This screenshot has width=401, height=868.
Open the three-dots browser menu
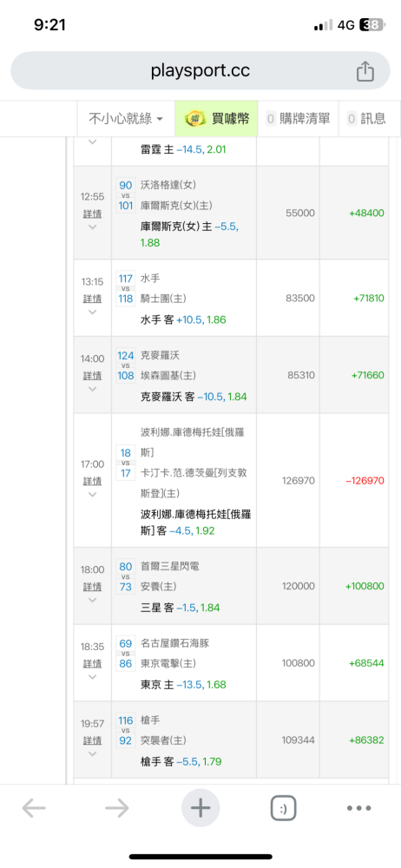[x=358, y=809]
